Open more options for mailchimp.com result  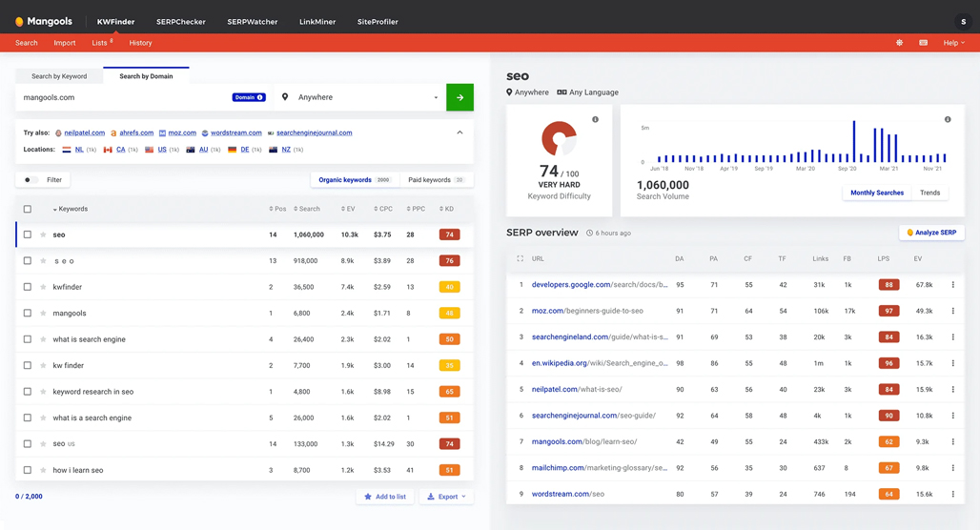point(953,467)
